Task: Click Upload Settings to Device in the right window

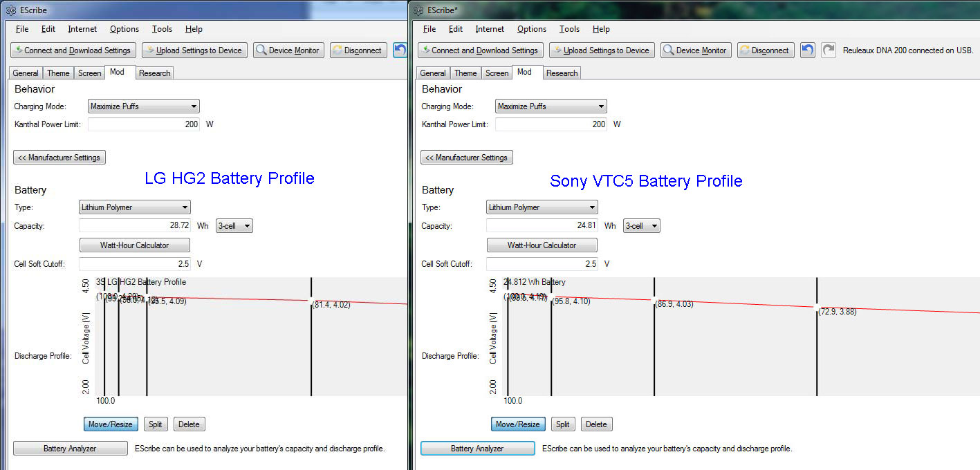Action: pos(602,50)
